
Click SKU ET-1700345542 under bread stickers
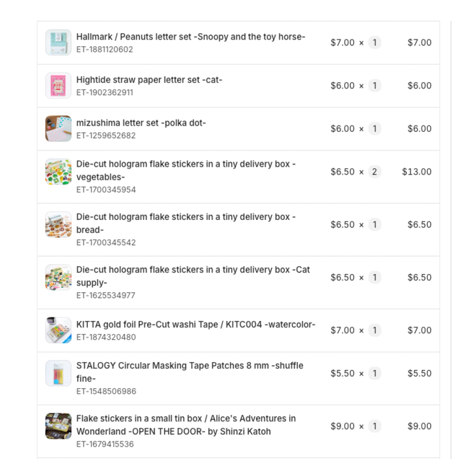click(106, 242)
